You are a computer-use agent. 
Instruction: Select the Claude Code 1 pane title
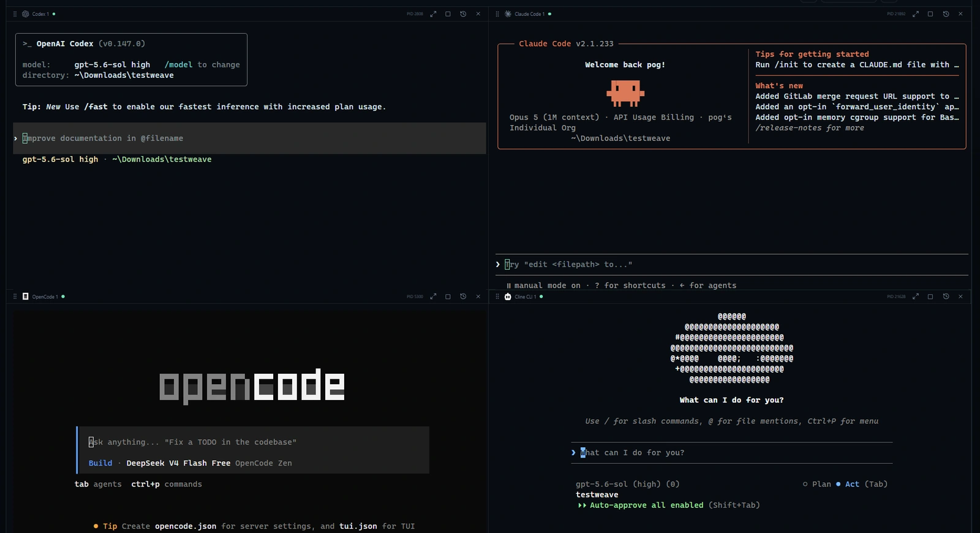click(x=529, y=13)
